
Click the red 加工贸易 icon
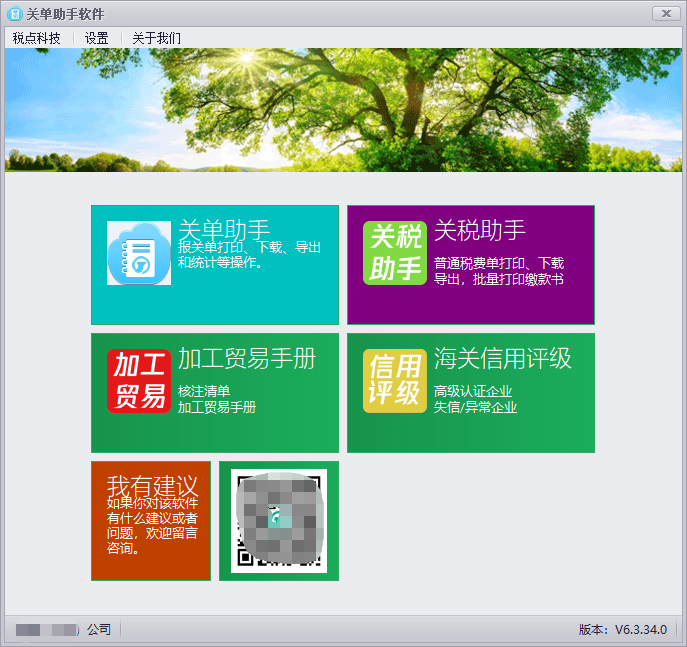(x=139, y=381)
